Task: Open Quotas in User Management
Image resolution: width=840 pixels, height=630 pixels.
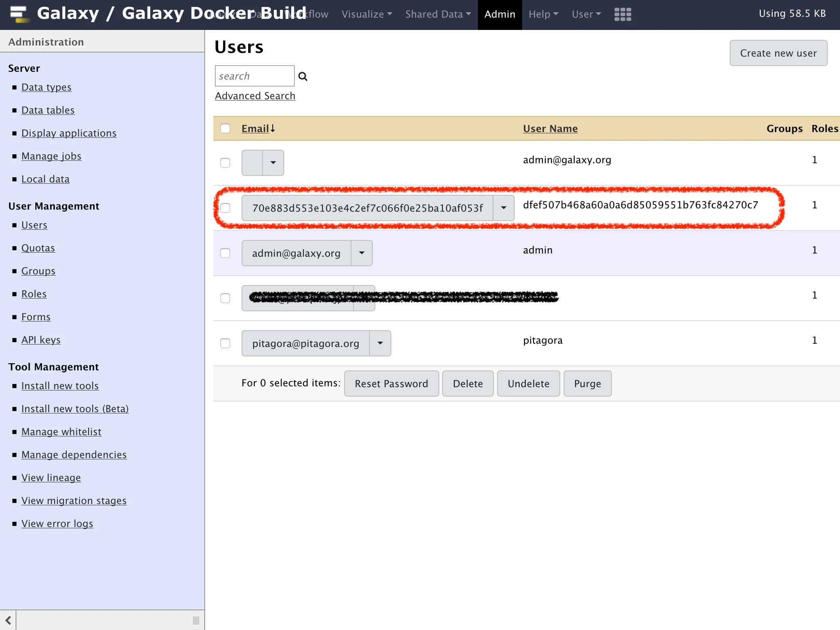Action: point(38,248)
